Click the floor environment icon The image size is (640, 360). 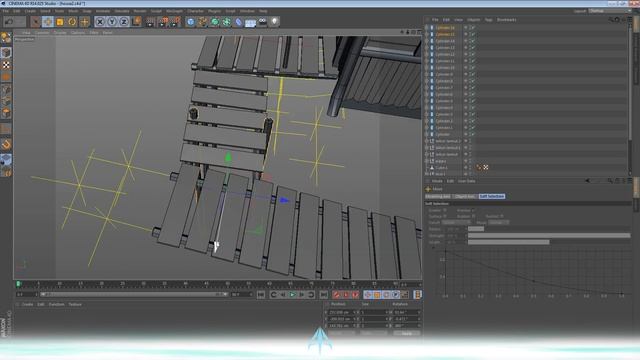pyautogui.click(x=250, y=22)
